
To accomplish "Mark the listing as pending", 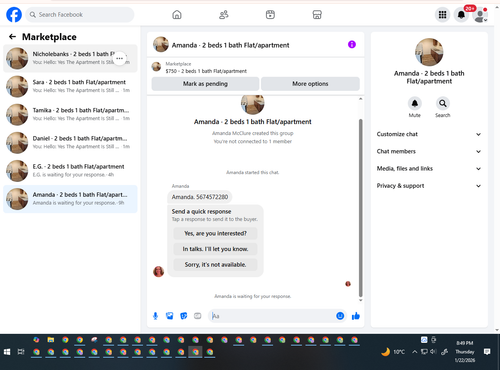I will [x=205, y=84].
